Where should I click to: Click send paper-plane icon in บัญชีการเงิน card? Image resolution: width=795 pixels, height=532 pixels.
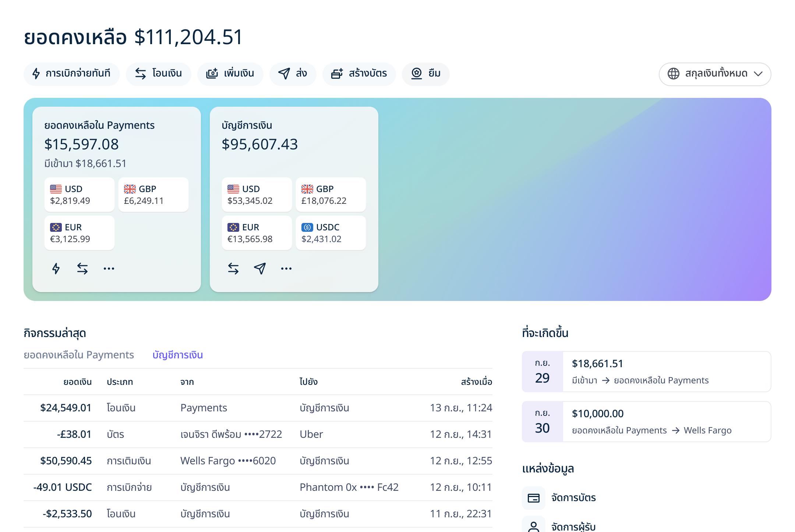[260, 269]
